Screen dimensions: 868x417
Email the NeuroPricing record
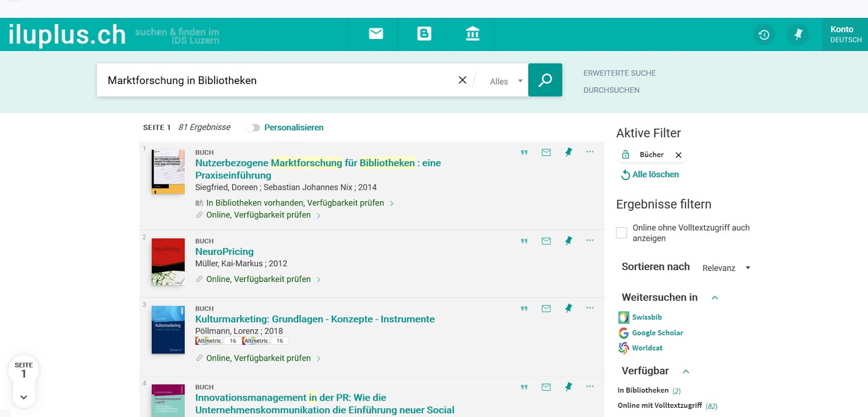tap(546, 241)
